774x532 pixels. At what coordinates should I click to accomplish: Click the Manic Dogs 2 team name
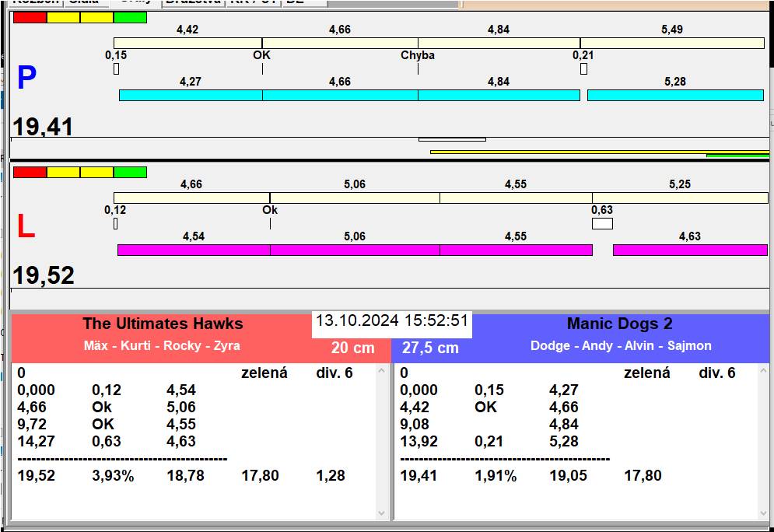(619, 324)
